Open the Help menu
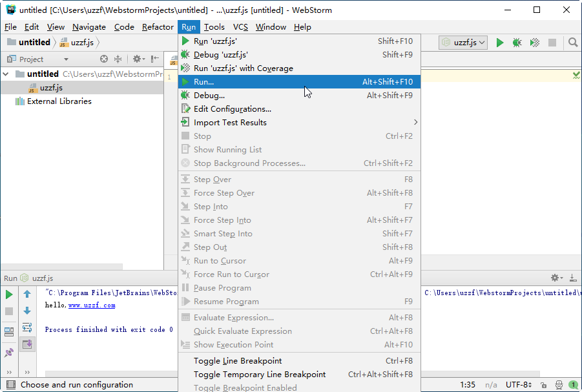The height and width of the screenshot is (392, 582). [302, 27]
